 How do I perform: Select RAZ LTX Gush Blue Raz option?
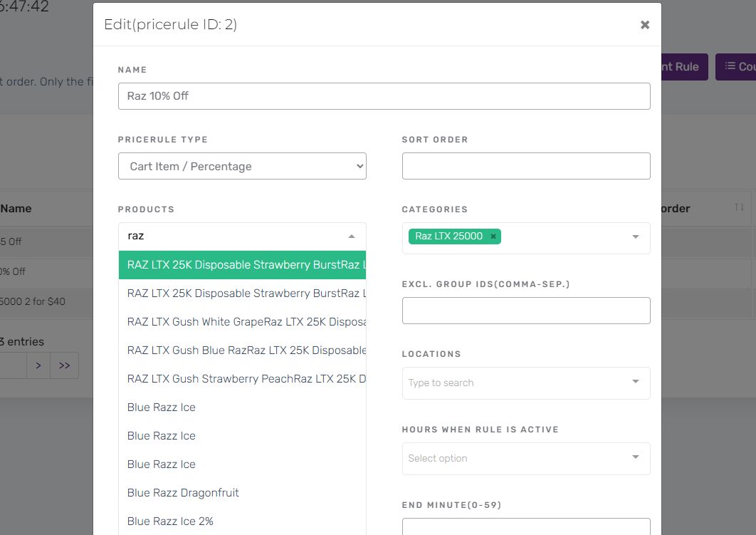click(242, 350)
